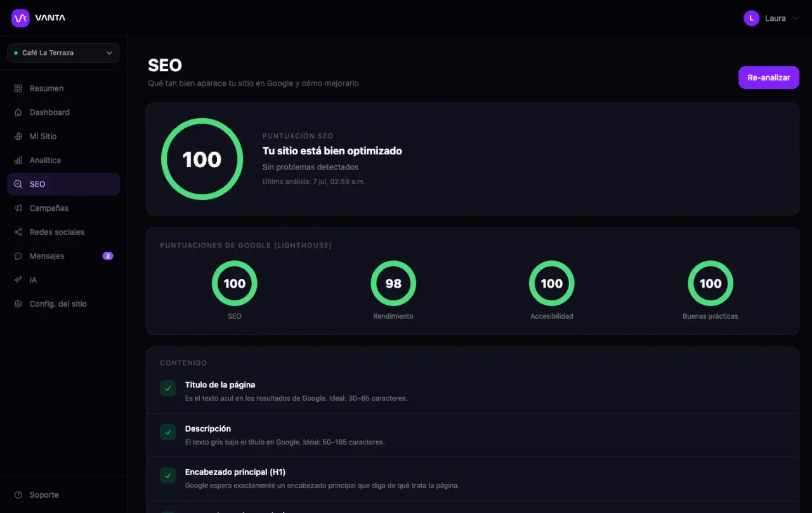
Task: Click the 'PUNTUACIONES DE GOOGLE (LIGHTHOUSE)' heading
Action: point(246,245)
